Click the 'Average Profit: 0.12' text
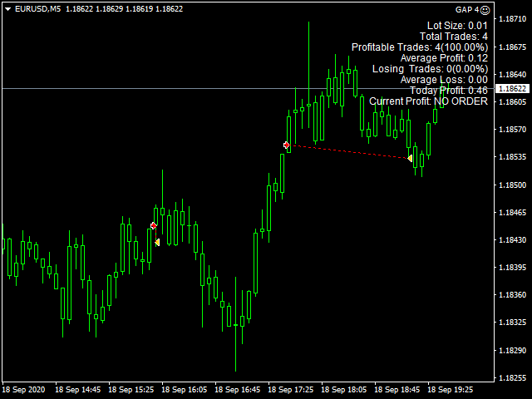Viewport: 532px width, 399px height. click(444, 58)
